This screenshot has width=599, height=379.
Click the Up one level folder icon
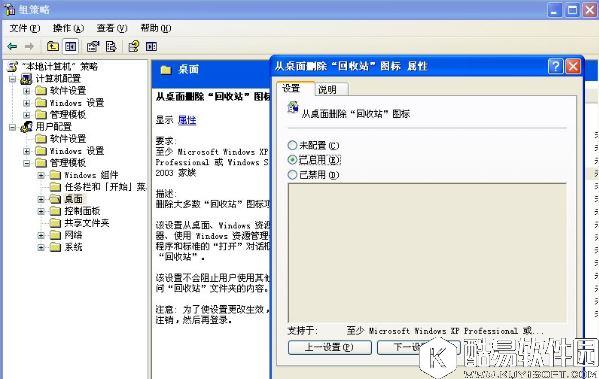[x=53, y=47]
